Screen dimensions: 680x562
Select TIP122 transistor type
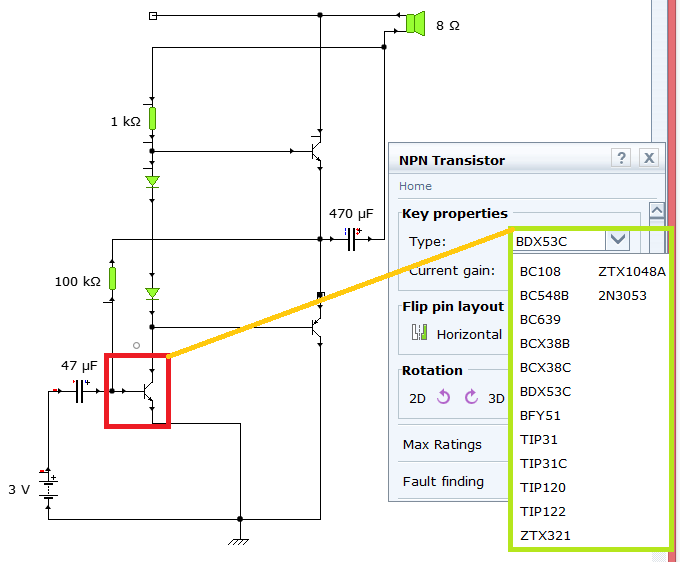click(x=543, y=512)
